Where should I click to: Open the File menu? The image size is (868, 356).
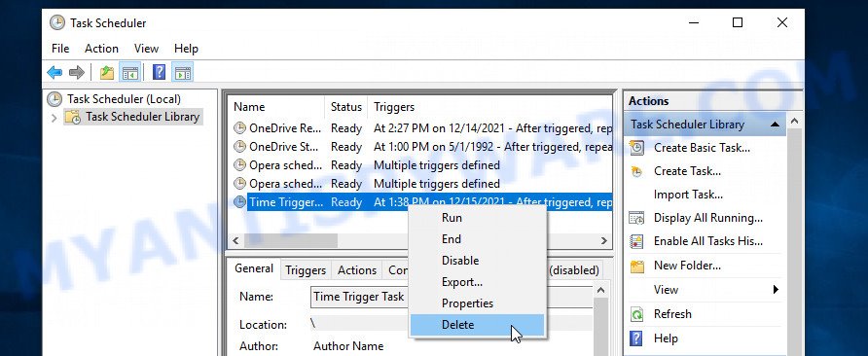click(x=60, y=49)
